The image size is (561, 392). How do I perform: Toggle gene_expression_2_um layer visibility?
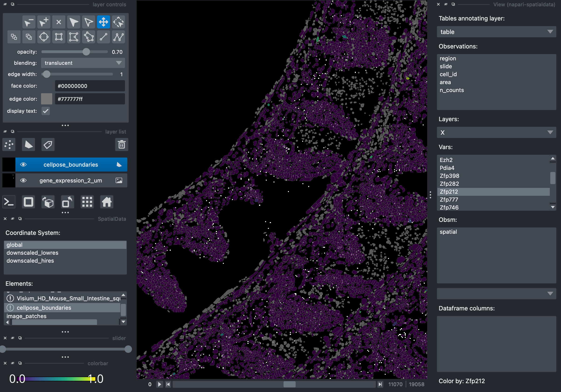[x=23, y=180]
